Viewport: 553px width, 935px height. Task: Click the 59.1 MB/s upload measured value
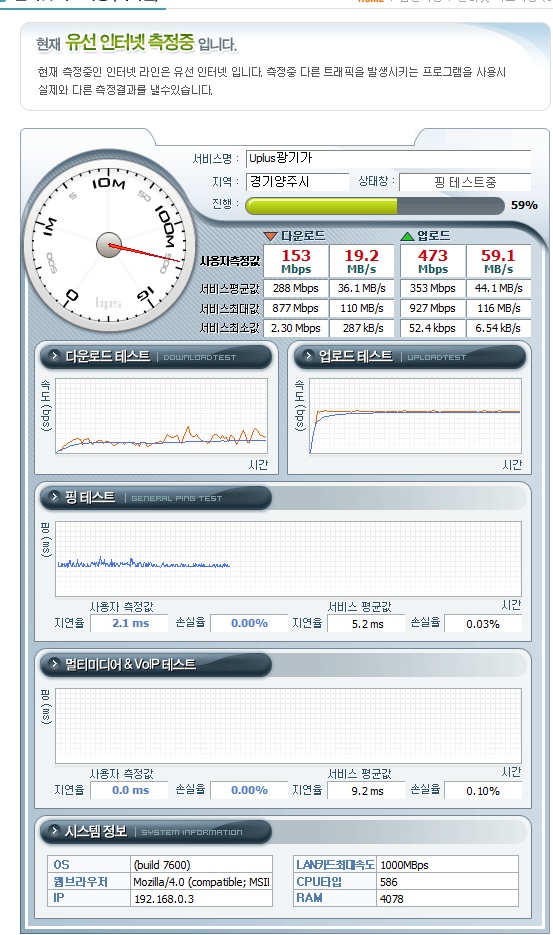(x=498, y=261)
